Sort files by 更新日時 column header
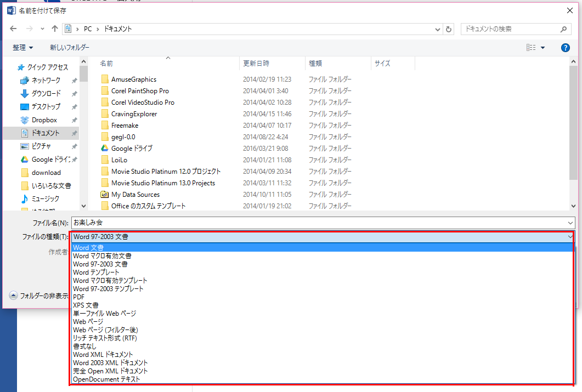The image size is (582, 392). [256, 64]
